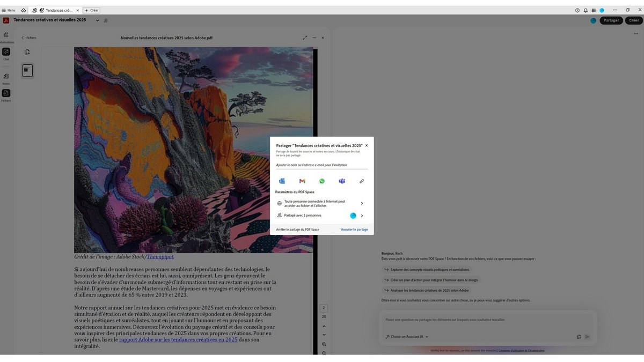Open 'Choisir un Assistant IA' dropdown

click(407, 337)
